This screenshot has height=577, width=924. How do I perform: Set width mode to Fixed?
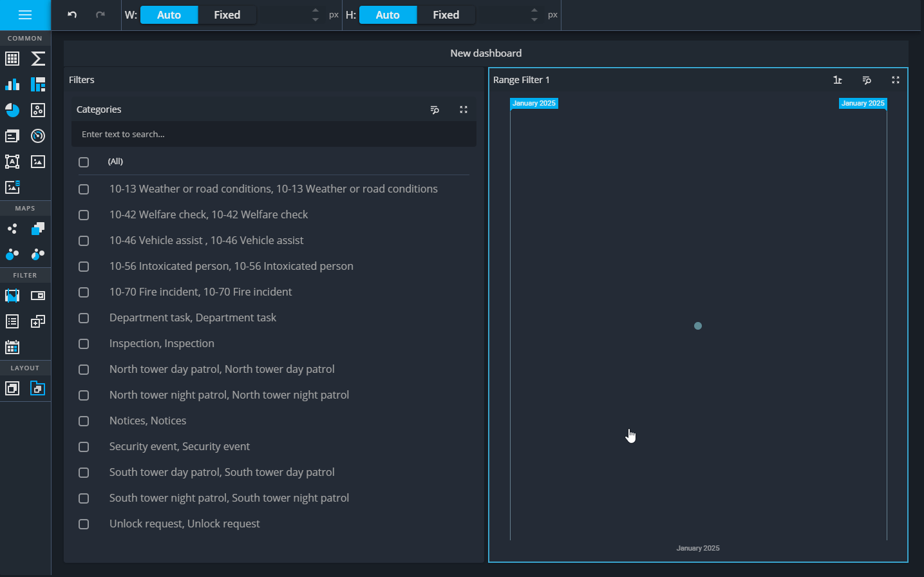227,15
